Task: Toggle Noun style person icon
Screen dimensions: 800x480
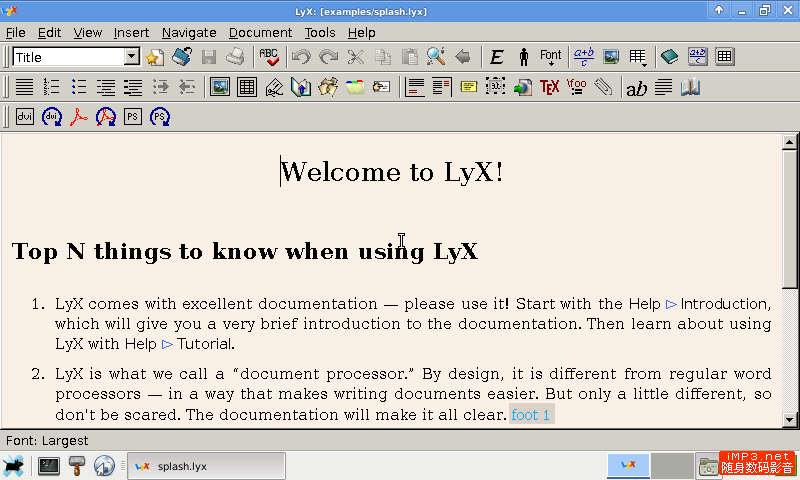Action: [x=523, y=57]
